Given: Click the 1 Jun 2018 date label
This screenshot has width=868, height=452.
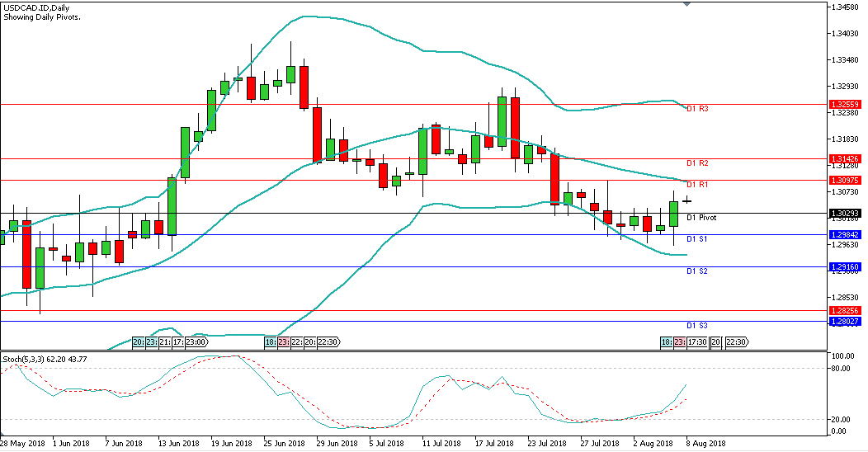Looking at the screenshot, I should [x=71, y=443].
